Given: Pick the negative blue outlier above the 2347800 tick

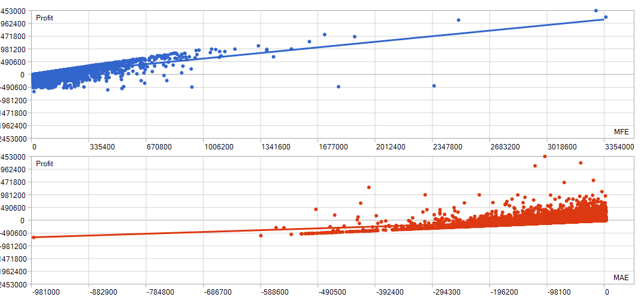Looking at the screenshot, I should click(434, 86).
